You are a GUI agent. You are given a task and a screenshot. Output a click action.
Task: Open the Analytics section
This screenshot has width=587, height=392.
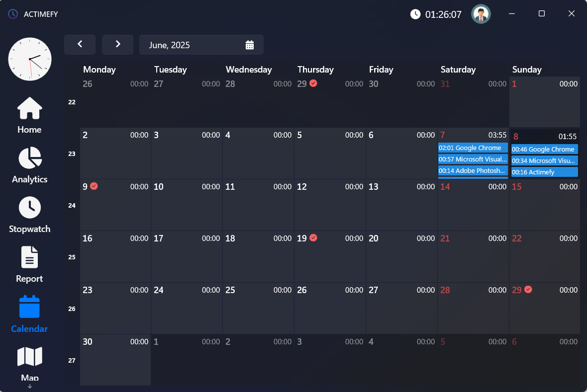coord(29,165)
